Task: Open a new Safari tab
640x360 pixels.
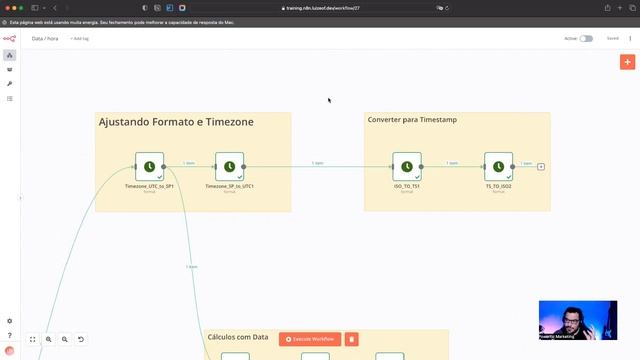Action: coord(620,8)
